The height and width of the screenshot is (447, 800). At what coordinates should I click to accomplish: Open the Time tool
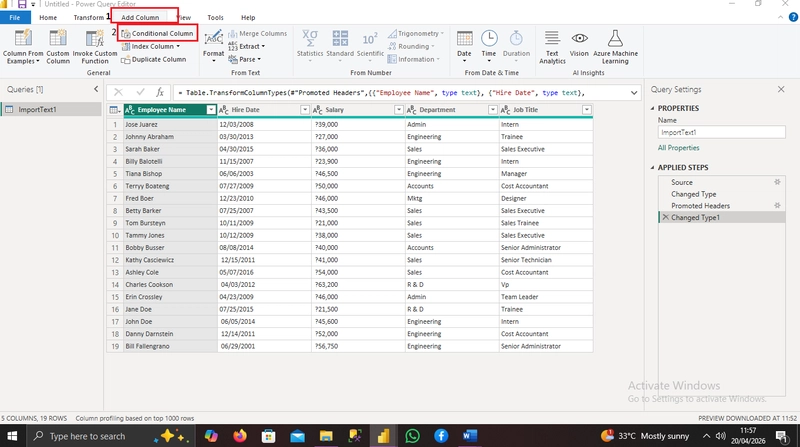pos(489,46)
